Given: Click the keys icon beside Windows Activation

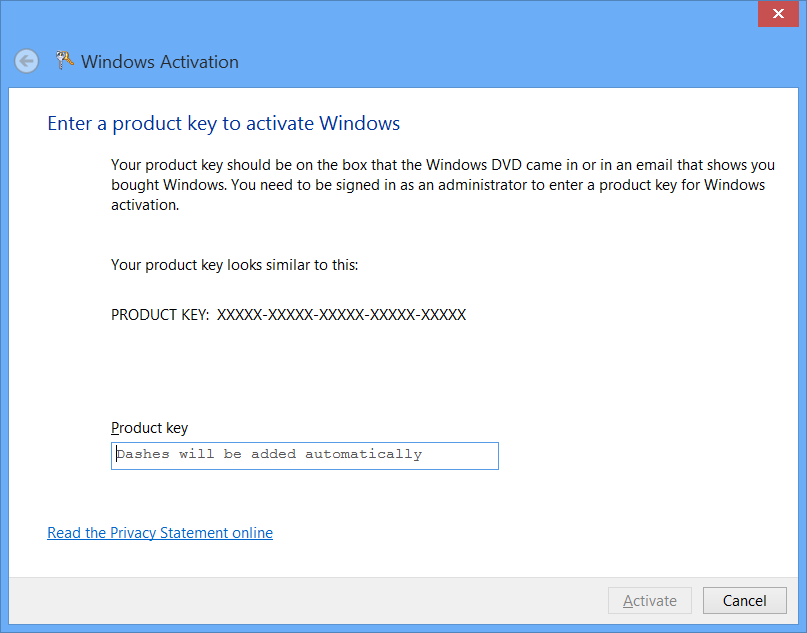Looking at the screenshot, I should point(64,60).
